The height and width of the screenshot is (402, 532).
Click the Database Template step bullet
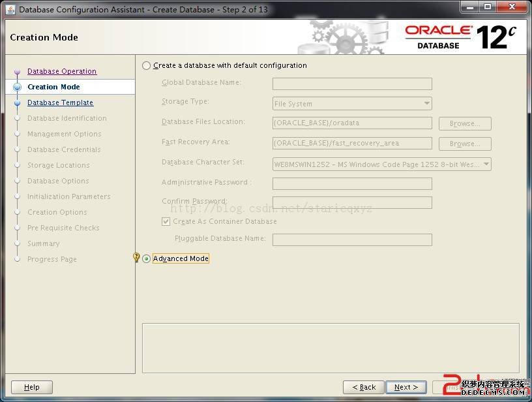pos(17,102)
